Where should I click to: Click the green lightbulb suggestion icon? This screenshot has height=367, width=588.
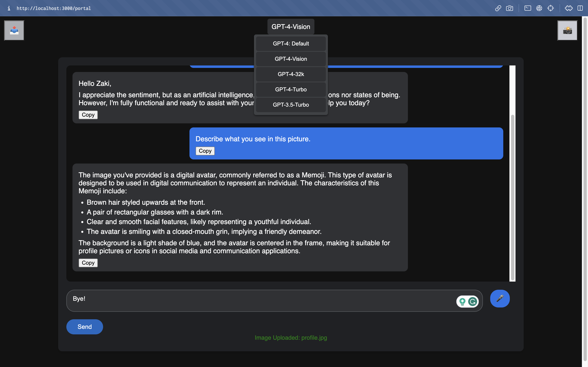click(462, 302)
